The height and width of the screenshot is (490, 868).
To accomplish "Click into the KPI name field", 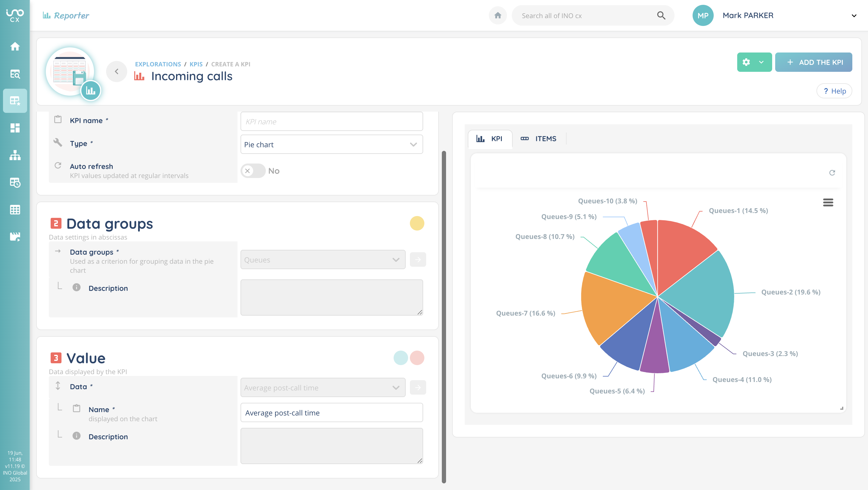I will 331,121.
